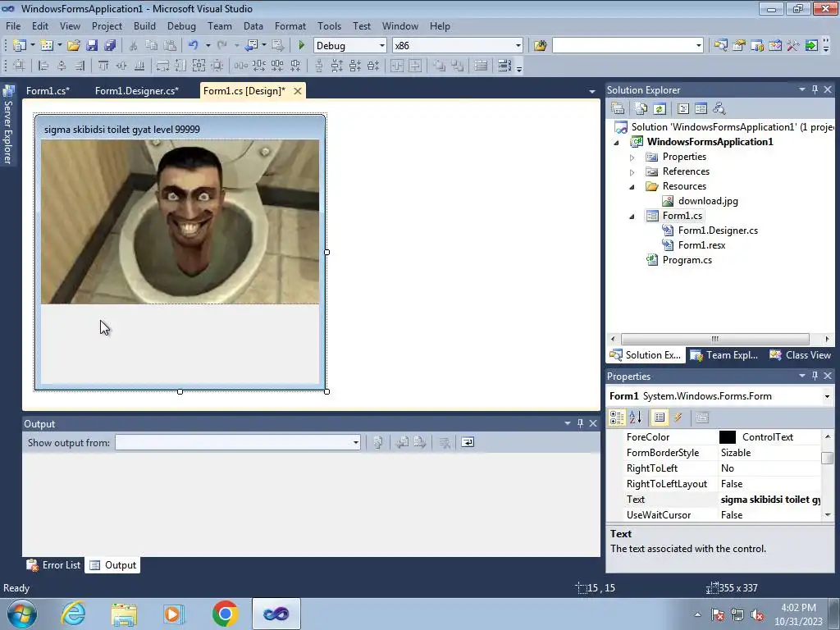Open the Properties Window toolbar icon
The image size is (840, 630).
pos(739,46)
